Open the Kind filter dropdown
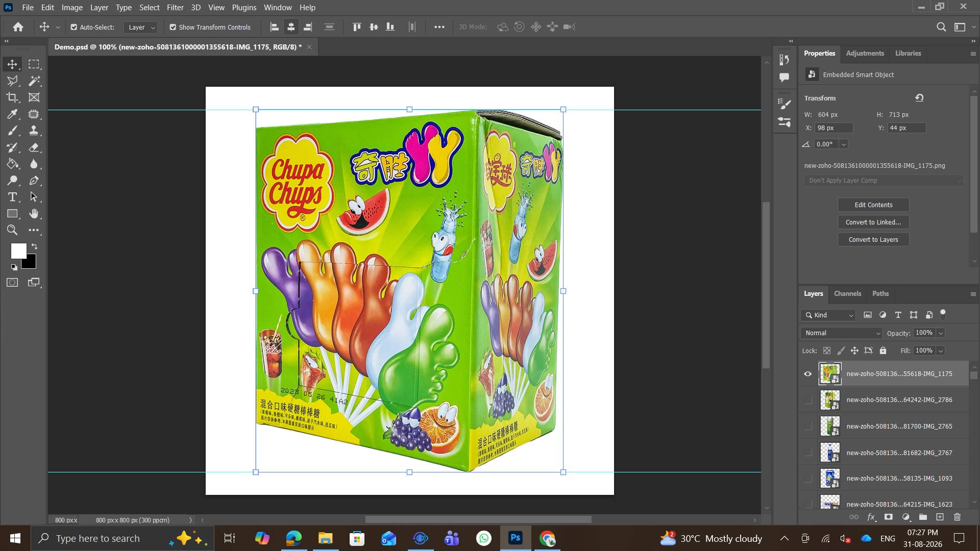This screenshot has width=980, height=551. pos(828,315)
